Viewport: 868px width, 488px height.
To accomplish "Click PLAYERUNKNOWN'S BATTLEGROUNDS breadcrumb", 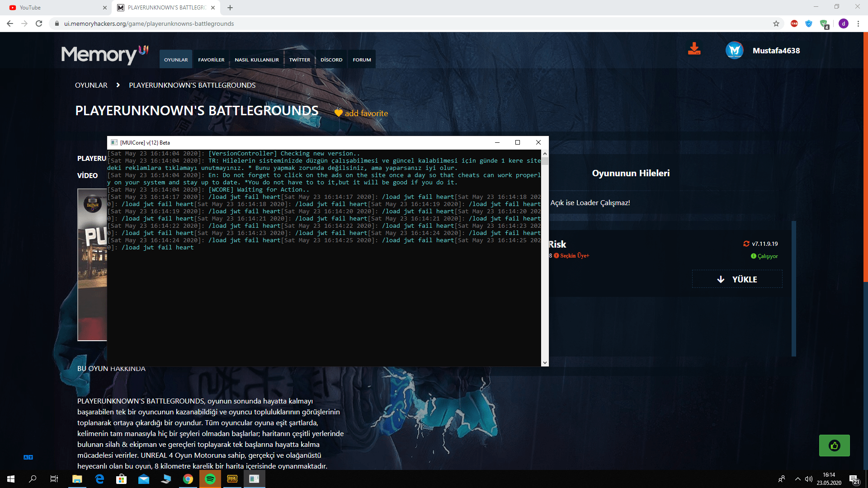I will pyautogui.click(x=192, y=85).
